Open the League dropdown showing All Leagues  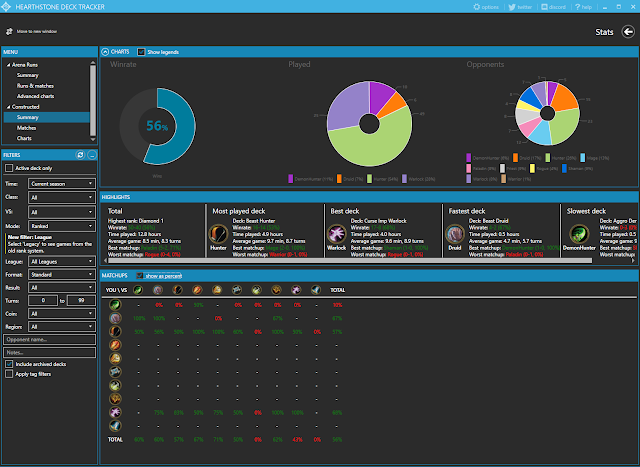62,262
